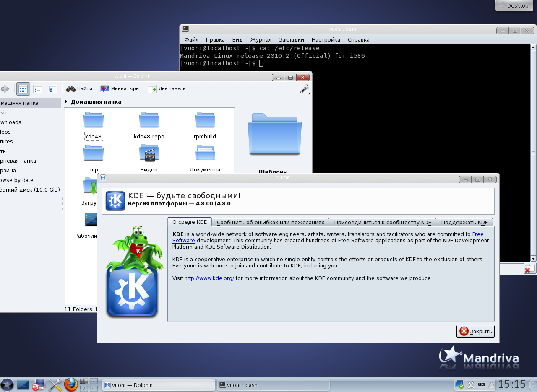Click the 'us' keyboard layout indicator
537x392 pixels.
click(482, 384)
